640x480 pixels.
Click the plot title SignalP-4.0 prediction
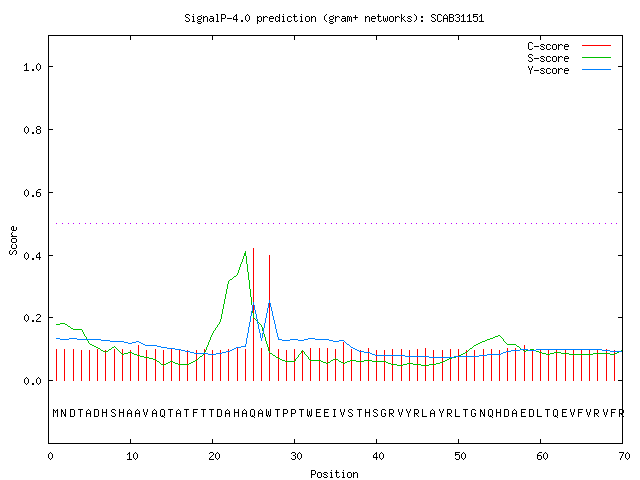point(334,18)
